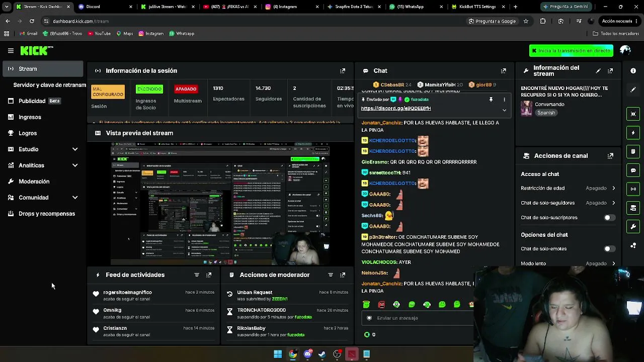Pop out the Feed de actividades panel

coord(209,275)
